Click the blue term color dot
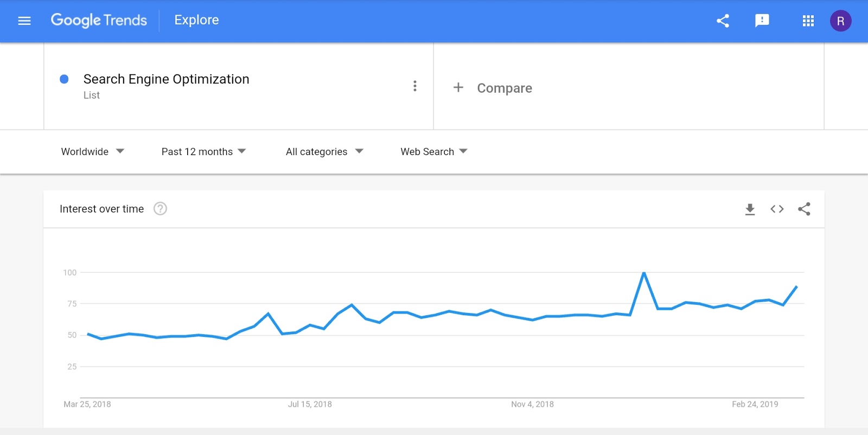Screen dimensions: 868x435 (x=64, y=79)
